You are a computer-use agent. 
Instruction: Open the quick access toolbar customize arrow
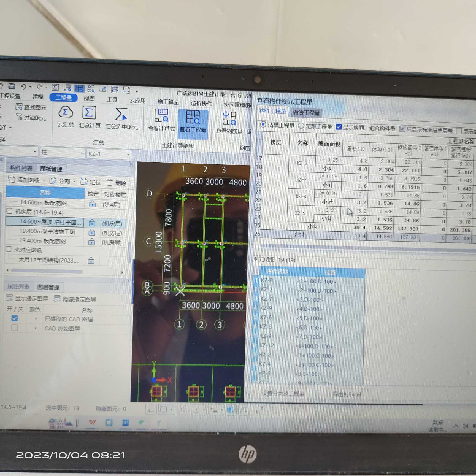click(x=137, y=90)
